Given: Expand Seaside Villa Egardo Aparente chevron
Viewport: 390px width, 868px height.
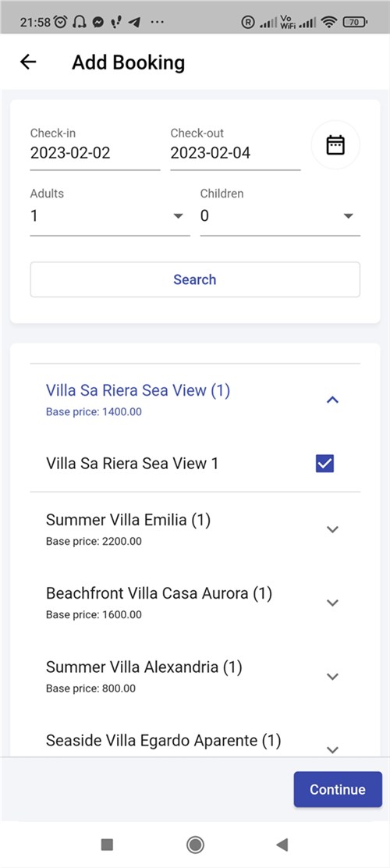Looking at the screenshot, I should (x=332, y=749).
